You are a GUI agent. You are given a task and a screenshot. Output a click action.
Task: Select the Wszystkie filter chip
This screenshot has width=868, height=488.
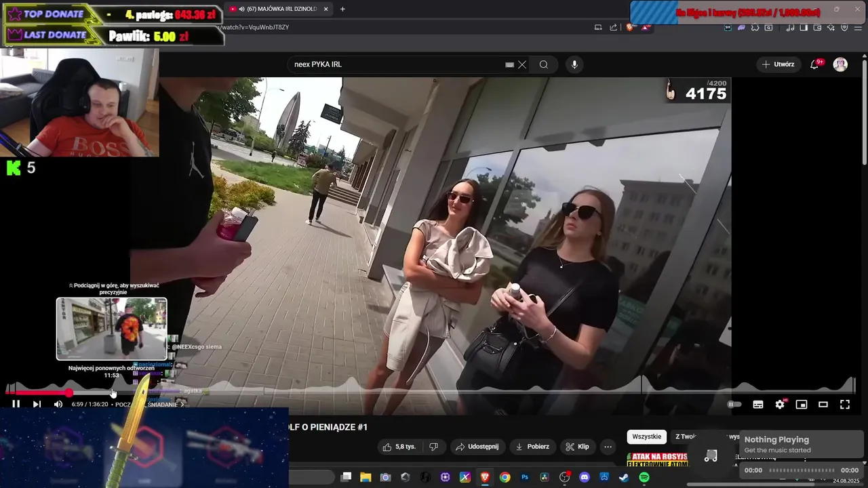point(646,437)
